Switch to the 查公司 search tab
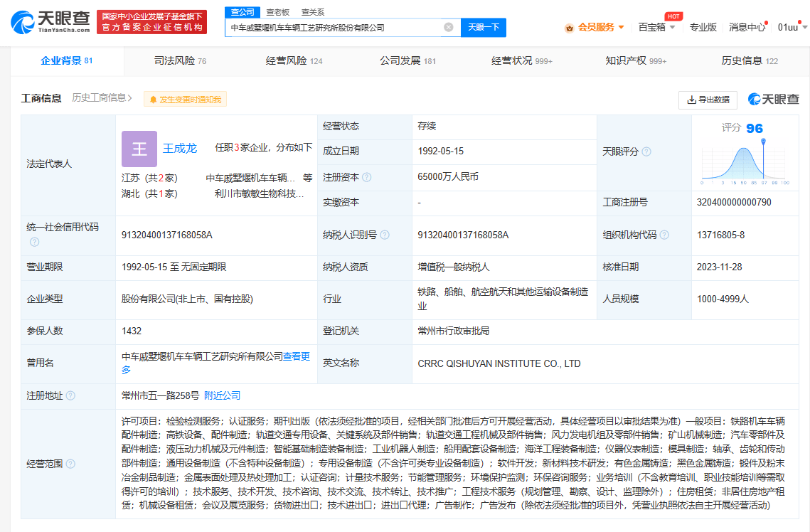This screenshot has width=810, height=532. (243, 12)
